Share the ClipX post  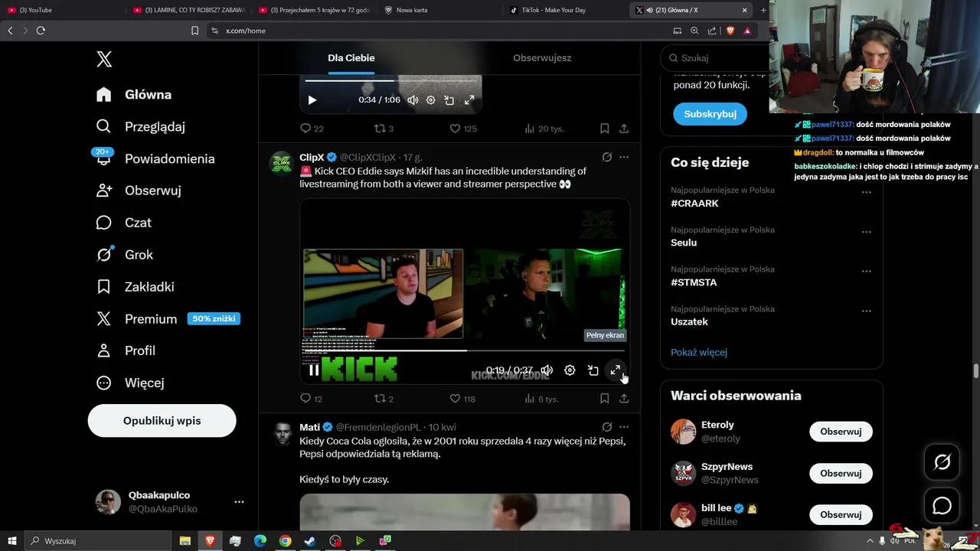(x=624, y=399)
